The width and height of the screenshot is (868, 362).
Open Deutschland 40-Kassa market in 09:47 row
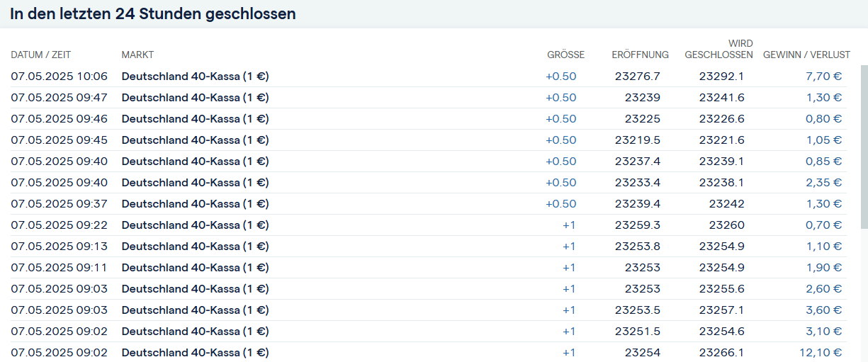click(195, 98)
